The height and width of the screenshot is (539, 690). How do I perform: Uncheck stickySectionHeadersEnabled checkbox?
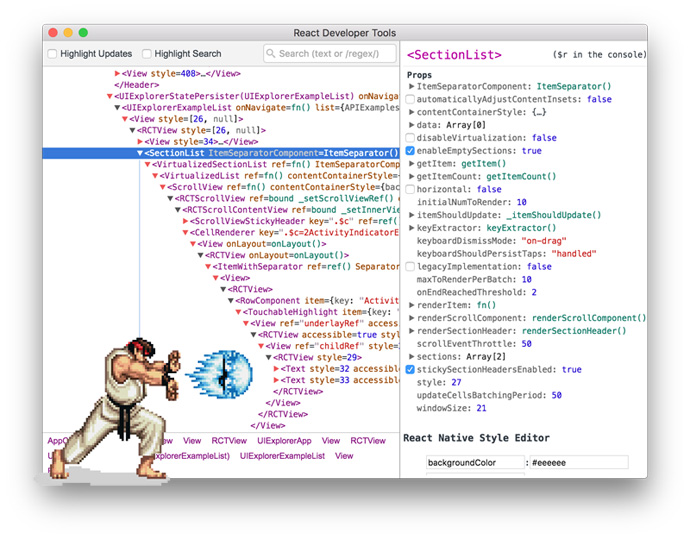[410, 369]
